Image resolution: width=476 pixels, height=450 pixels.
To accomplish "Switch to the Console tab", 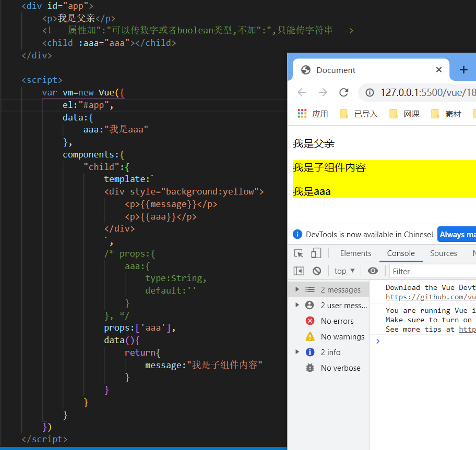I will 401,253.
